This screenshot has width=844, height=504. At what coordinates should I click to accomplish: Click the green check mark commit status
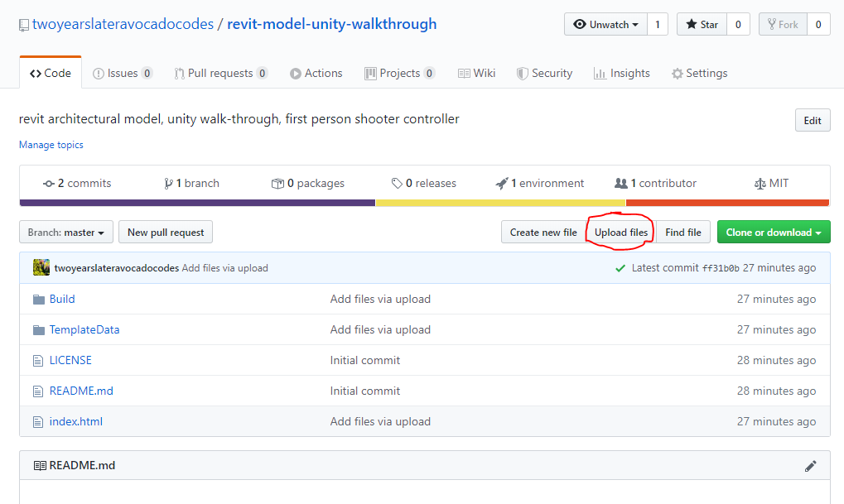(620, 268)
